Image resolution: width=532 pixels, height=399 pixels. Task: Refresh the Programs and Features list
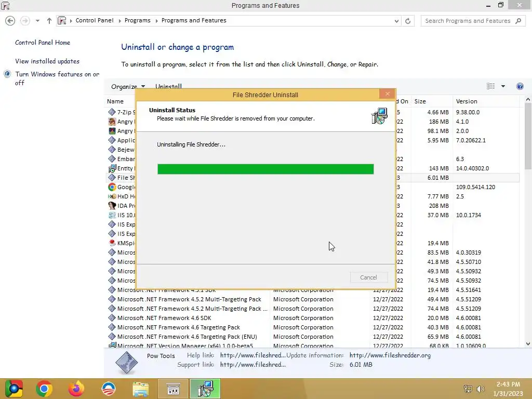408,21
